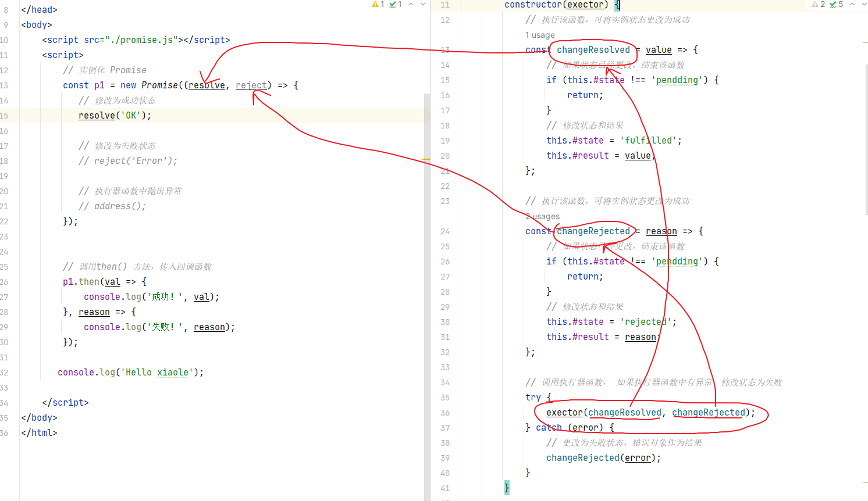Click 'changeRejected' argument in the exector call
Screen dimensions: 868x501
click(709, 413)
